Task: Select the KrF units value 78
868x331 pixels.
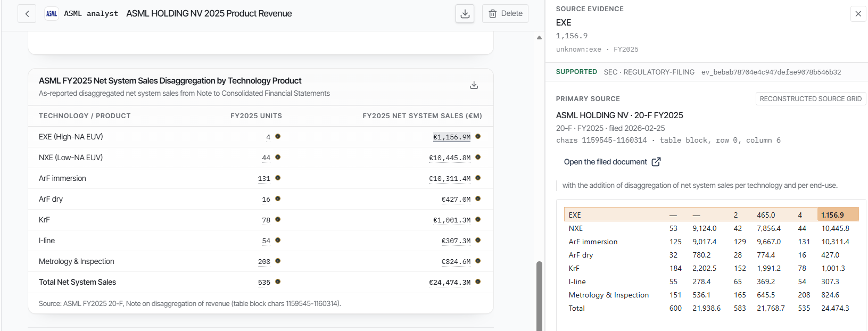Action: coord(266,220)
